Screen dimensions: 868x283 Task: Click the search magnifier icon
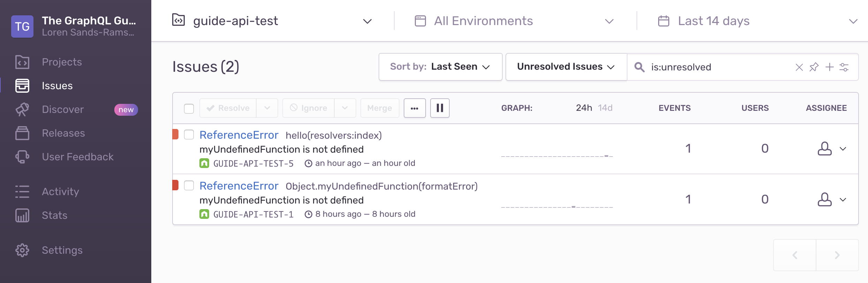pyautogui.click(x=639, y=67)
